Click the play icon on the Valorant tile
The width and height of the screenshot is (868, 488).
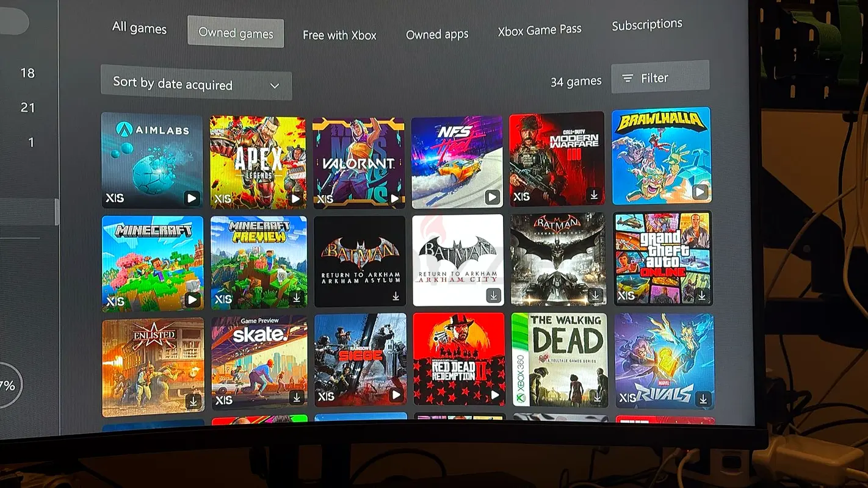click(x=396, y=198)
